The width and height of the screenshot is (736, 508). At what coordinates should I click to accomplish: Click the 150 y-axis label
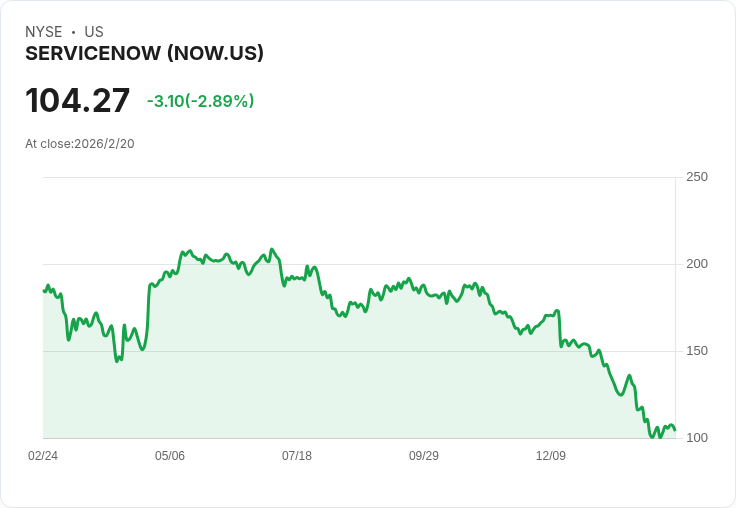point(697,351)
